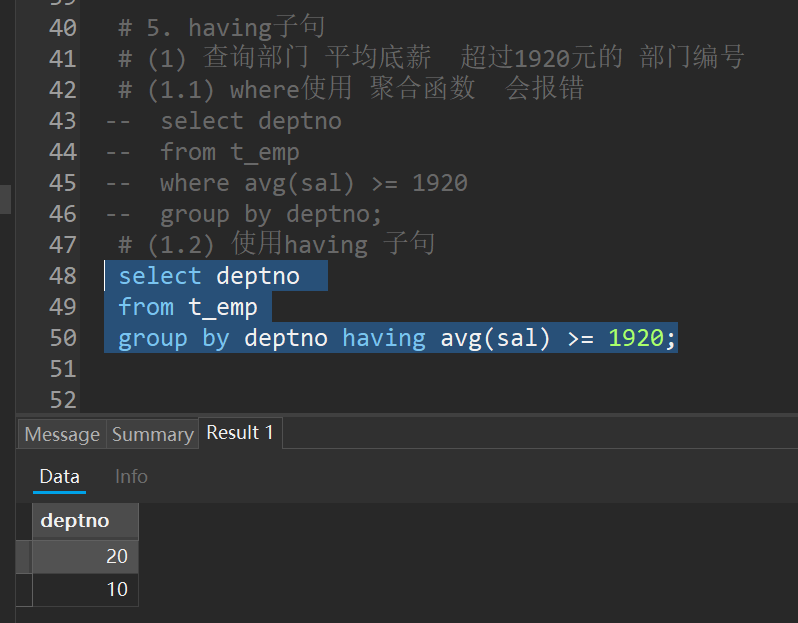Click empty editor line 51
798x623 pixels.
pyautogui.click(x=438, y=369)
